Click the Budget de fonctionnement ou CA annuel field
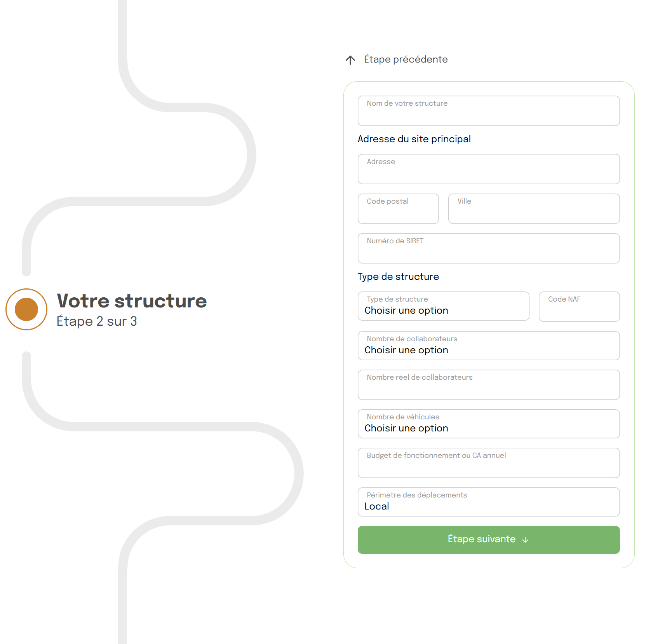This screenshot has height=644, width=653. click(488, 463)
